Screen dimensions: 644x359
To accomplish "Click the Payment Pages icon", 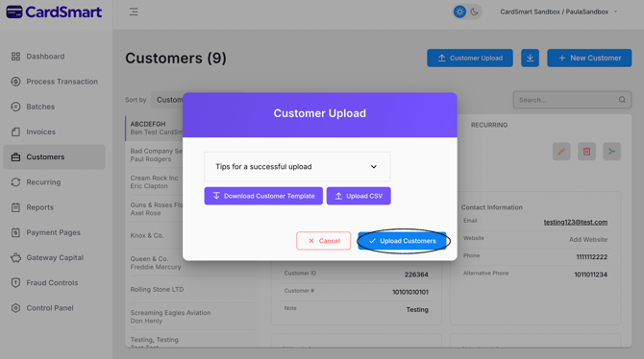I will (15, 232).
